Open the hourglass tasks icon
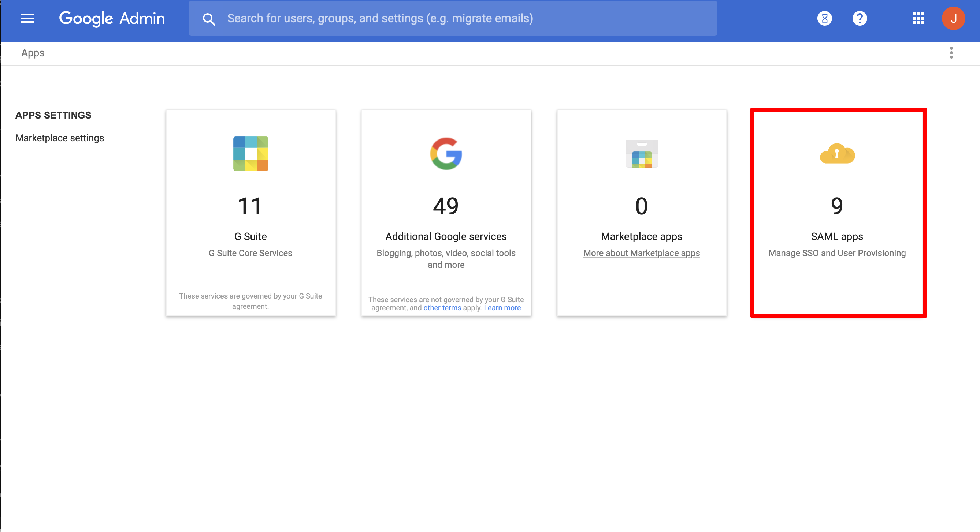This screenshot has height=532, width=980. click(824, 18)
